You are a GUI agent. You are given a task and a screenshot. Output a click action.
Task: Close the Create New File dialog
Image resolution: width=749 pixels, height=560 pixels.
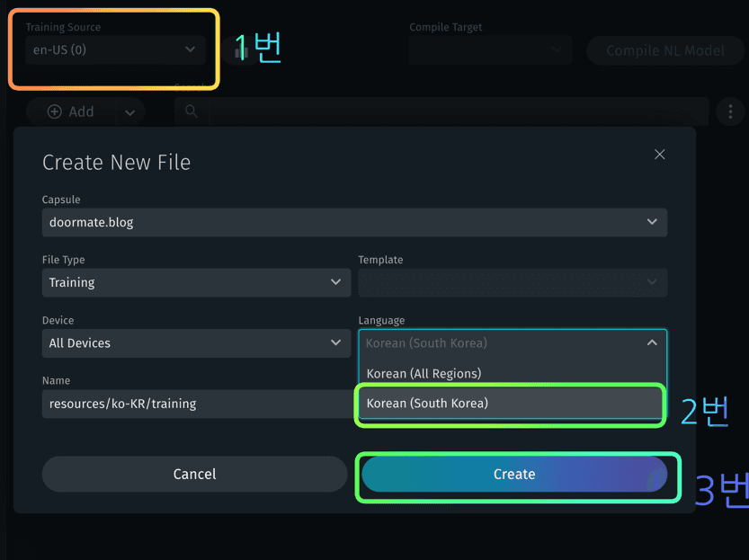[659, 155]
